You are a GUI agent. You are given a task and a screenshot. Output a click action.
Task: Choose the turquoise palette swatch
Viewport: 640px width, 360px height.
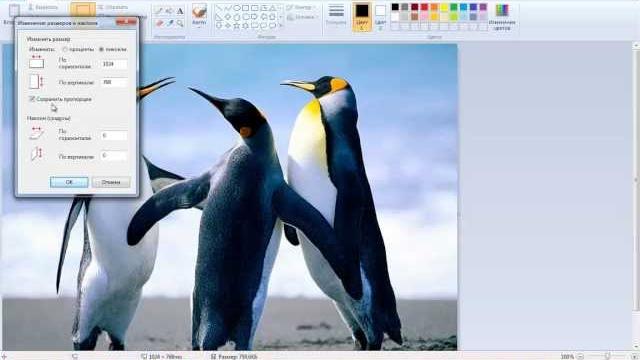[x=463, y=7]
